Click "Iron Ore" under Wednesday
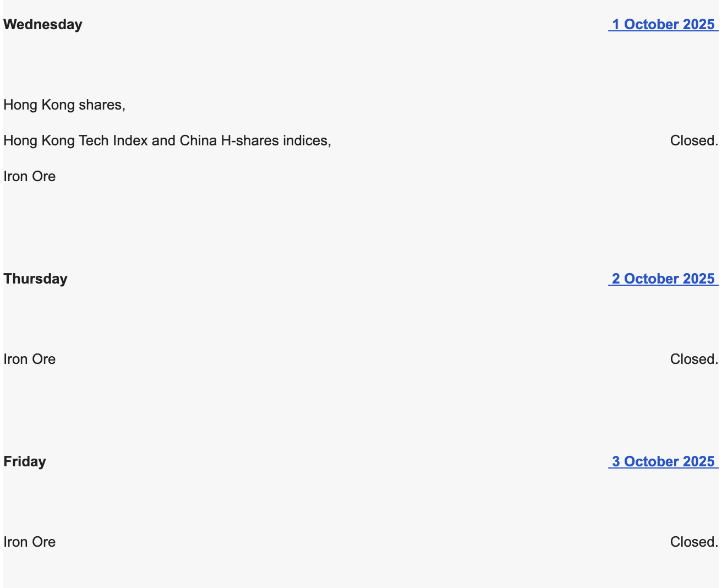 click(30, 177)
